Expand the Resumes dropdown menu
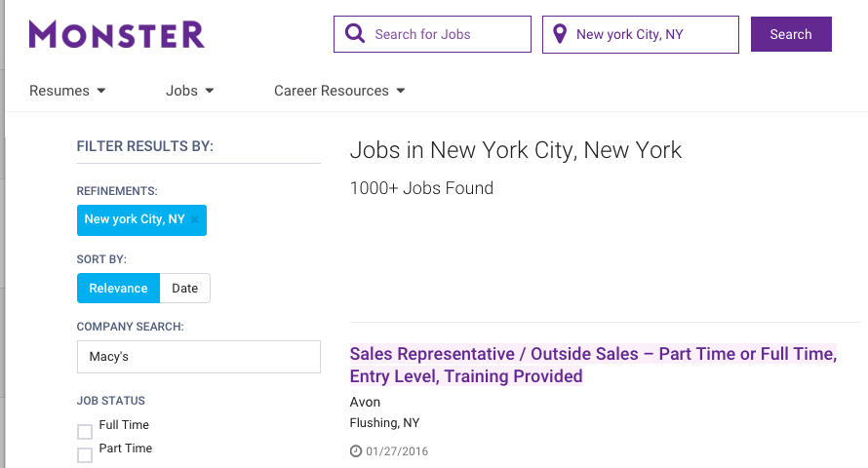 [67, 91]
